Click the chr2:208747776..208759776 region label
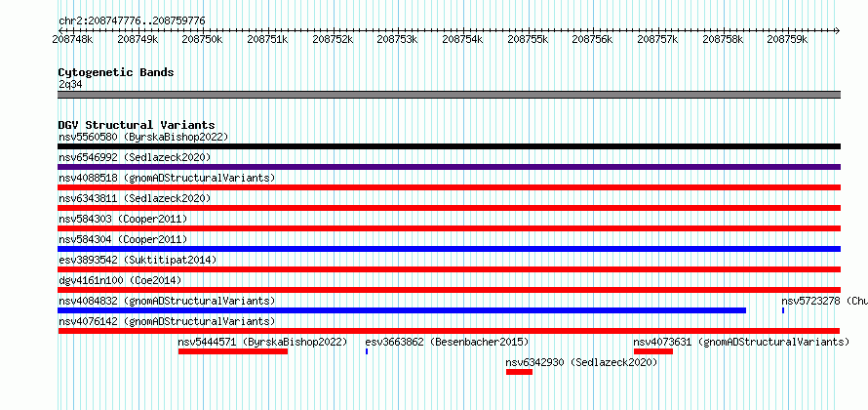The height and width of the screenshot is (410, 868). pos(132,20)
